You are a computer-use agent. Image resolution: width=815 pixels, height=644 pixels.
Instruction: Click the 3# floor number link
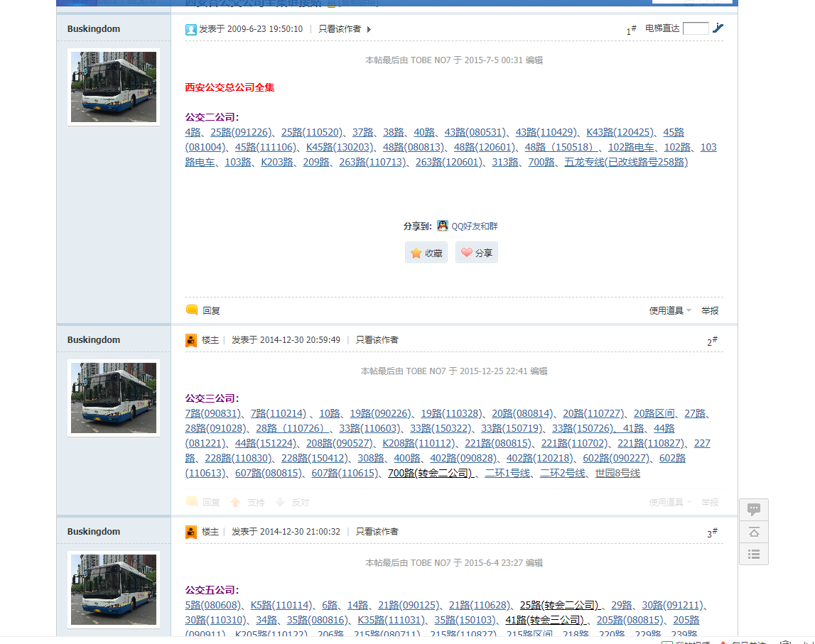pos(711,533)
